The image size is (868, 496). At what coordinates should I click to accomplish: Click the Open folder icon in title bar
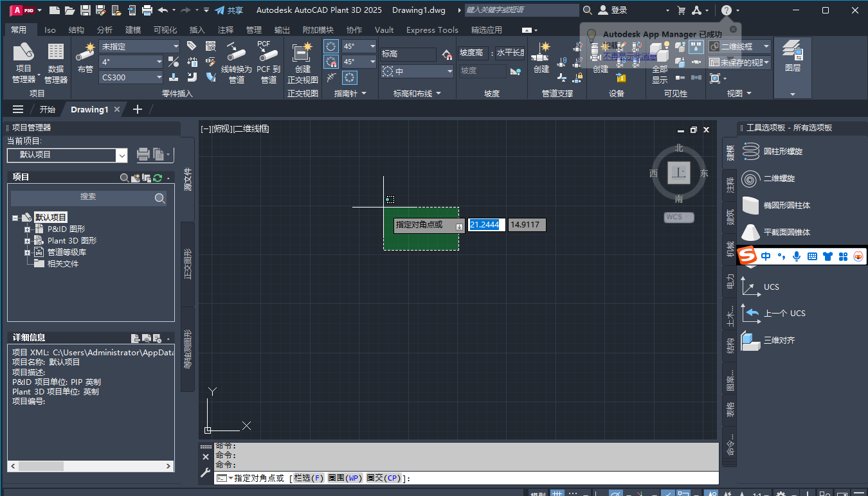click(69, 10)
